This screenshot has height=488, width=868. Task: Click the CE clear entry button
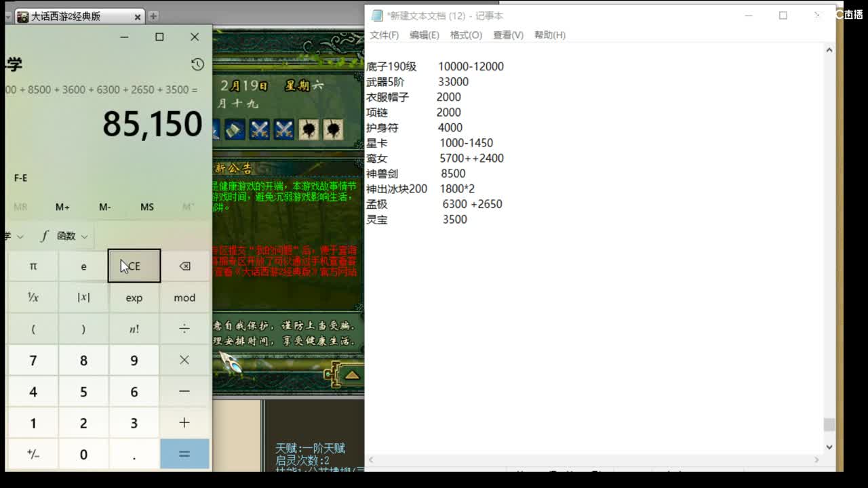point(134,266)
